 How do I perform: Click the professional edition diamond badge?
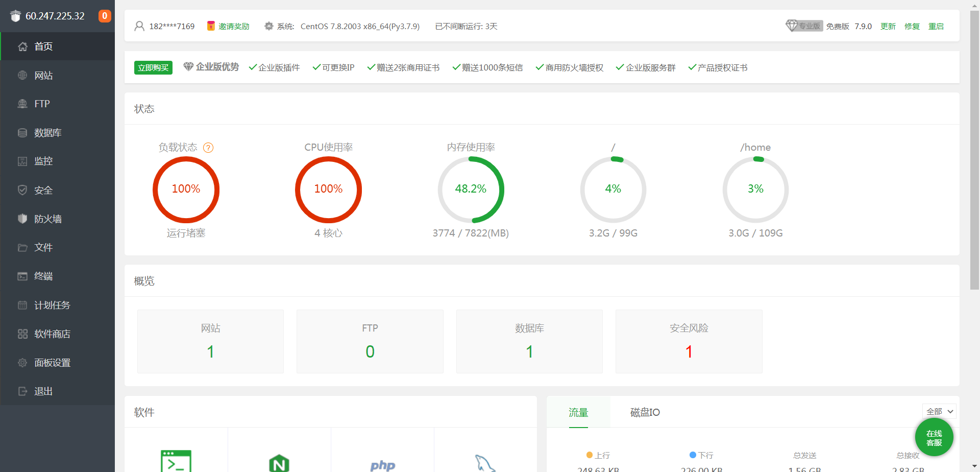point(804,26)
